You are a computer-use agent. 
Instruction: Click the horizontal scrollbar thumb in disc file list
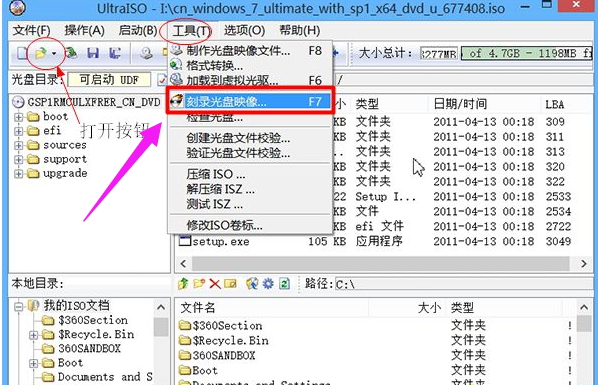pos(380,264)
